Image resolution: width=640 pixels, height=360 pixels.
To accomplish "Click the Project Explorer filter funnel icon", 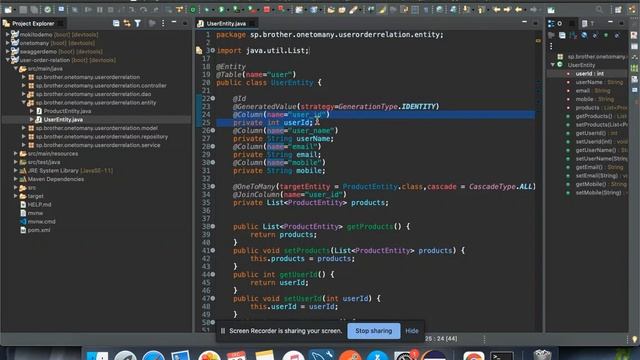I will pyautogui.click(x=138, y=24).
